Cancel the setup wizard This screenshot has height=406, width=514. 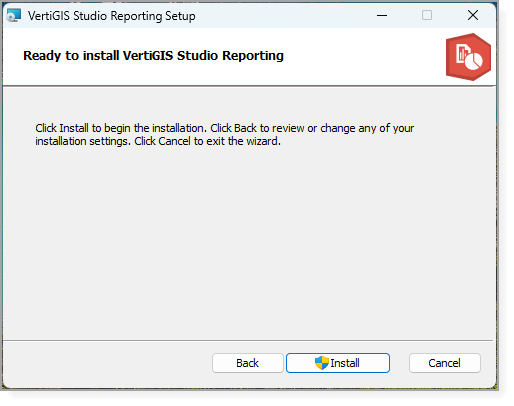[444, 363]
